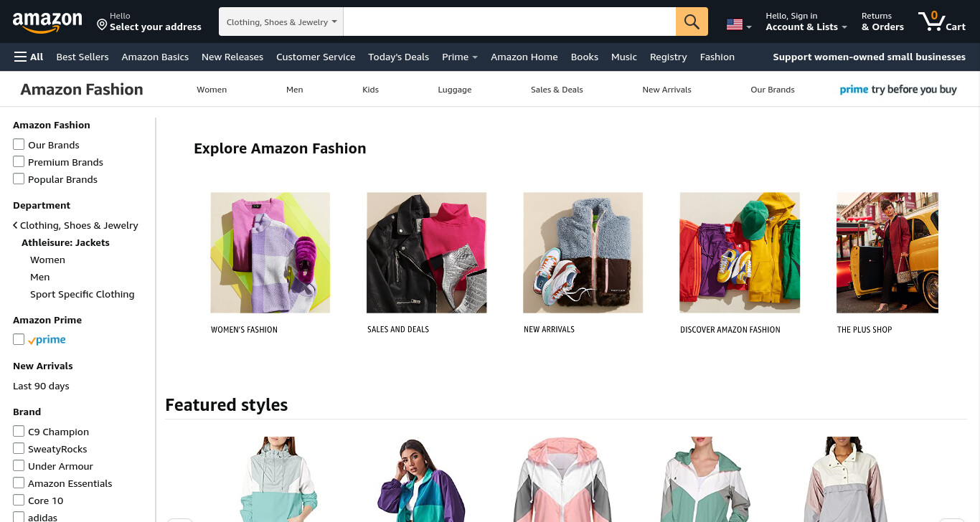The width and height of the screenshot is (980, 522).
Task: Select the Kids fashion tab
Action: [370, 90]
